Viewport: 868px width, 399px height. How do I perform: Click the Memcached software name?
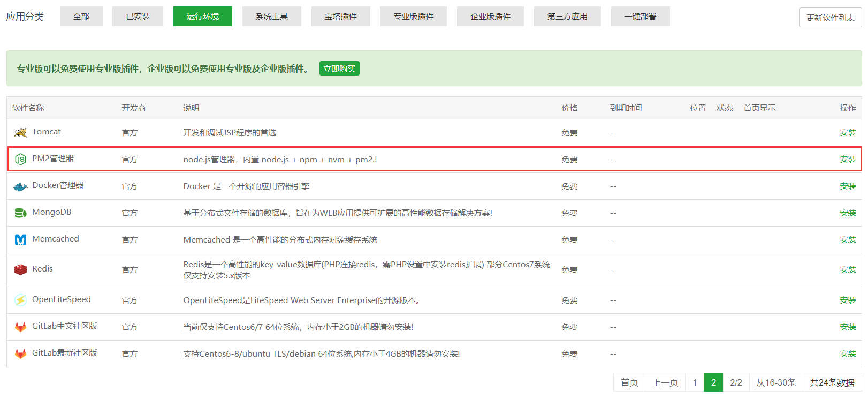click(56, 239)
